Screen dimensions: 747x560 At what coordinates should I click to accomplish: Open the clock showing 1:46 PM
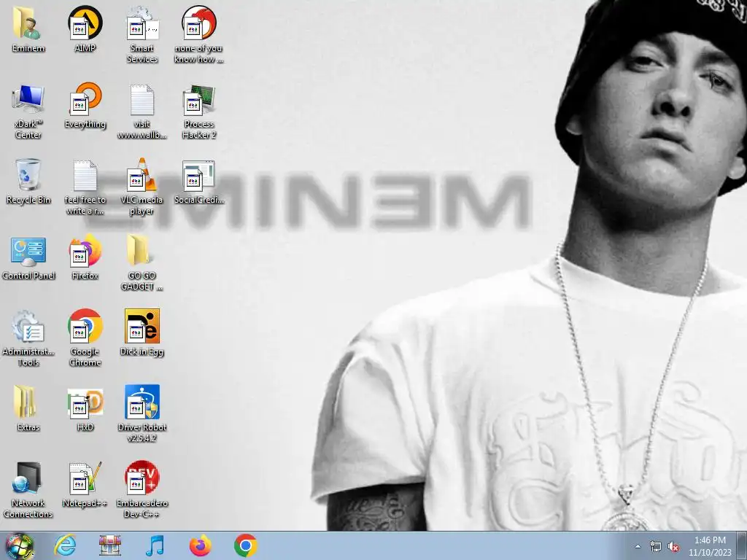click(x=710, y=546)
